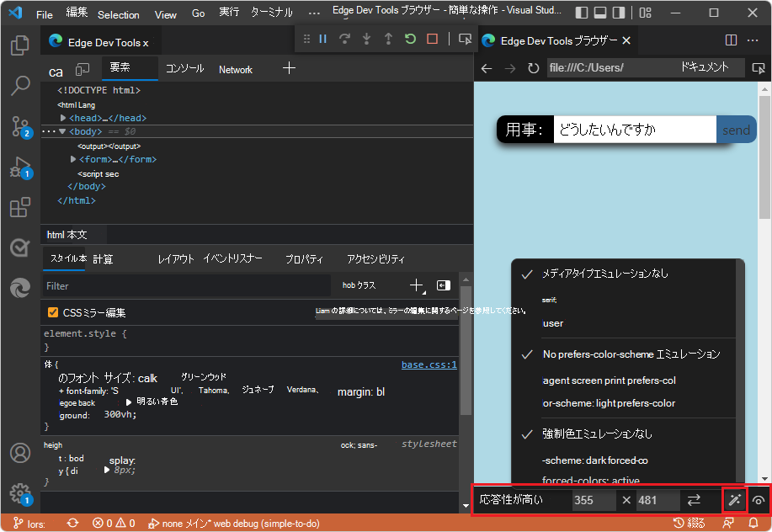Click debug Step Into arrow
Image resolution: width=772 pixels, height=532 pixels.
tap(366, 39)
